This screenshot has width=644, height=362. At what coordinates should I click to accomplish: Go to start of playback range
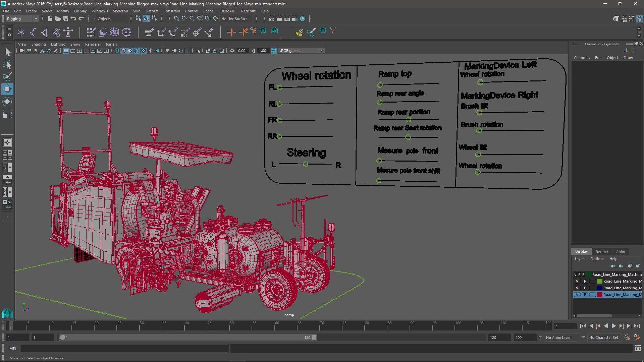(x=583, y=326)
